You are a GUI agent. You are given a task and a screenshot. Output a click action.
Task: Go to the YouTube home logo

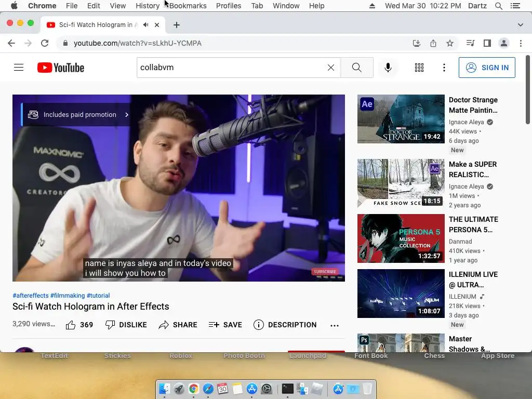coord(61,68)
